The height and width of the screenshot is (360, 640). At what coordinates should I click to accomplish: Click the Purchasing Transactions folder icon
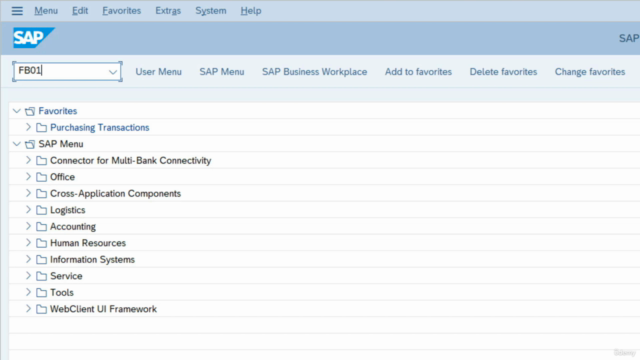click(x=41, y=128)
